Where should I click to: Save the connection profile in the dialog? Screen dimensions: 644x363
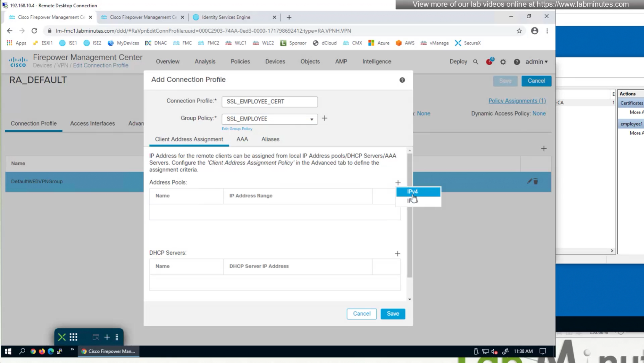pos(393,314)
